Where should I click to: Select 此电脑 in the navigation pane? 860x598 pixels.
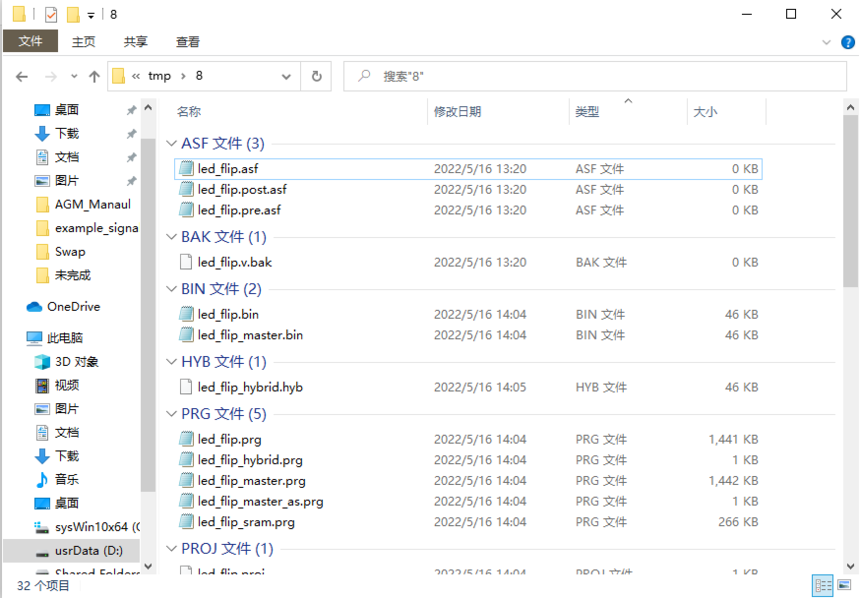pos(65,337)
